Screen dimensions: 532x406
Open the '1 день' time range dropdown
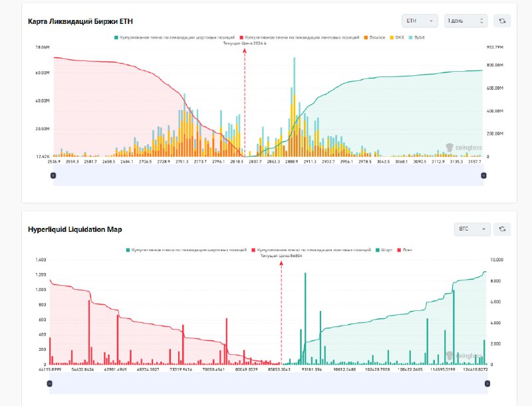[465, 21]
